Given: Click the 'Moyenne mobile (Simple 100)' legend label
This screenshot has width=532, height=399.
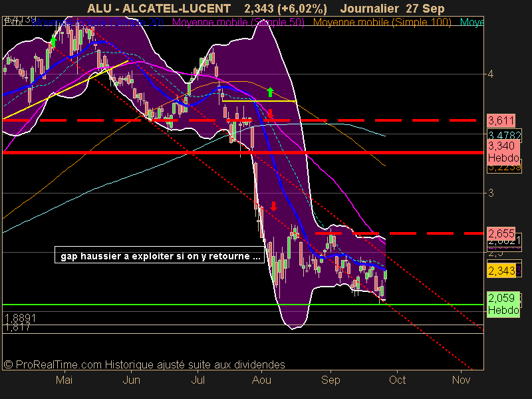Looking at the screenshot, I should (x=382, y=23).
